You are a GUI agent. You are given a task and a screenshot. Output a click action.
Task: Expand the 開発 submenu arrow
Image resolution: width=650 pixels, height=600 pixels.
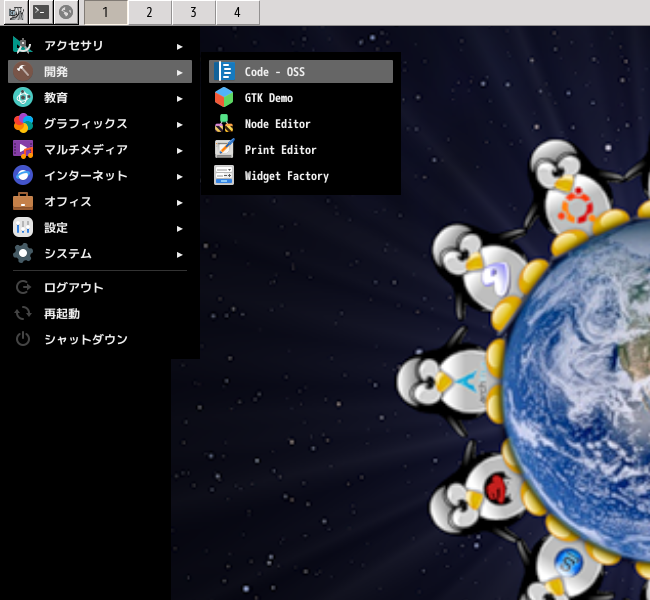click(179, 73)
